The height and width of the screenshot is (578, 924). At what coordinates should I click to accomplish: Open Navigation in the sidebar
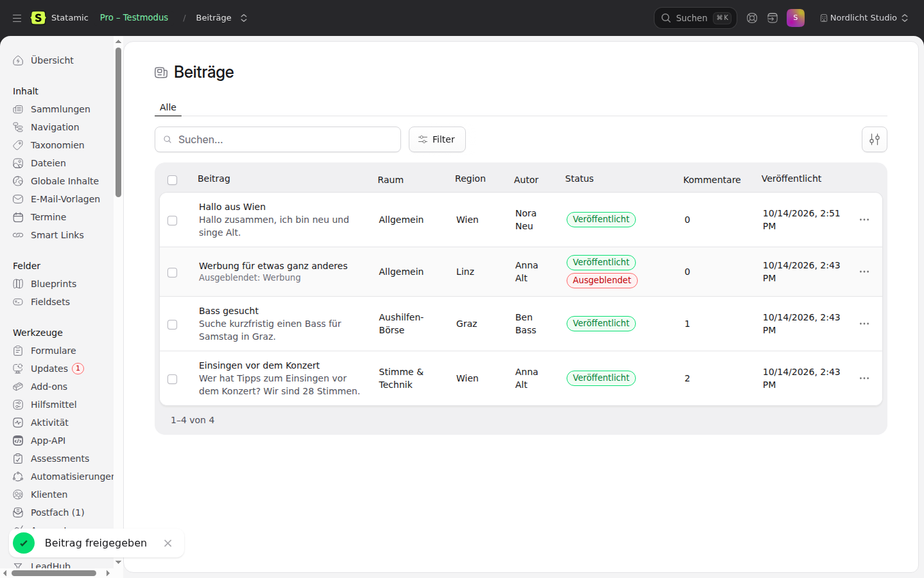[x=55, y=127]
